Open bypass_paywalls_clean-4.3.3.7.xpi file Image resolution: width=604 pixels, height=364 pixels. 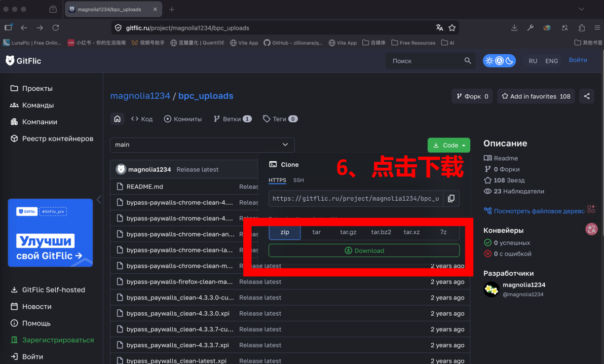[178, 345]
